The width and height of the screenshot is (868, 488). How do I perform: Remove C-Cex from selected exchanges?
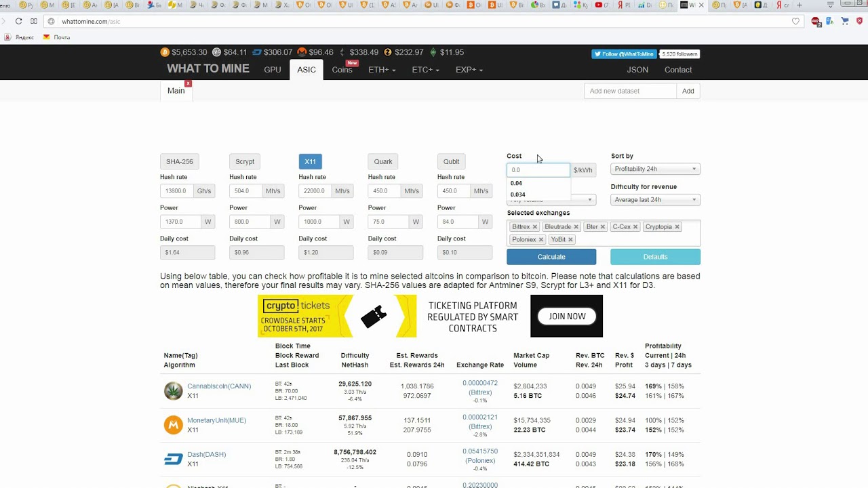pos(635,227)
